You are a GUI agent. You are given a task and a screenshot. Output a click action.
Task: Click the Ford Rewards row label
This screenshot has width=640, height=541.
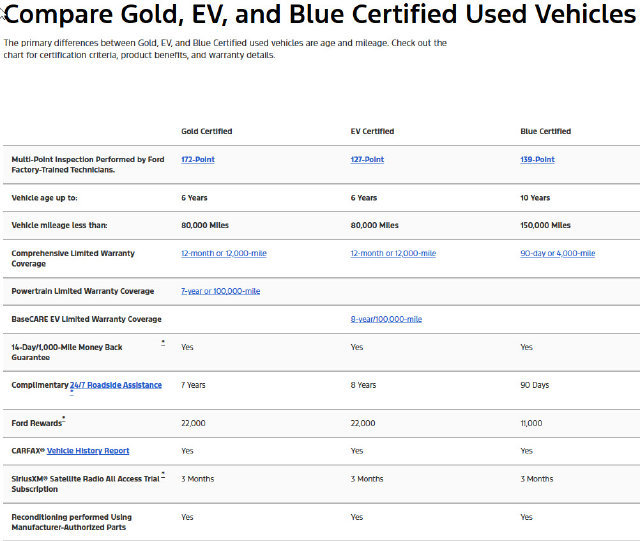point(37,423)
